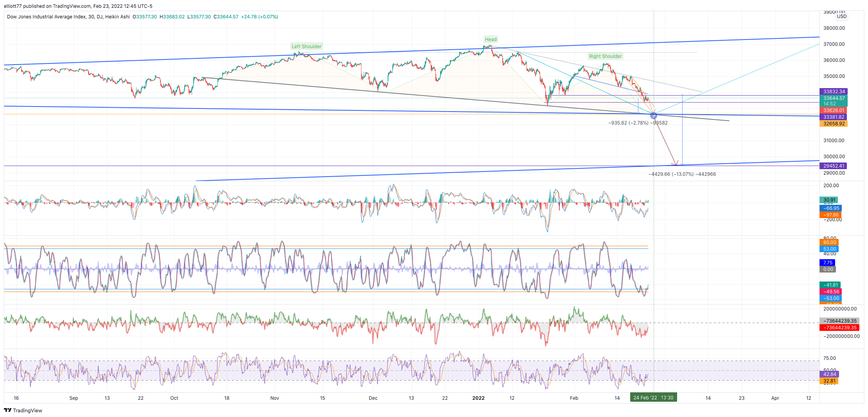Click the -49.56 pink indicator value
This screenshot has width=868, height=417.
tap(830, 292)
